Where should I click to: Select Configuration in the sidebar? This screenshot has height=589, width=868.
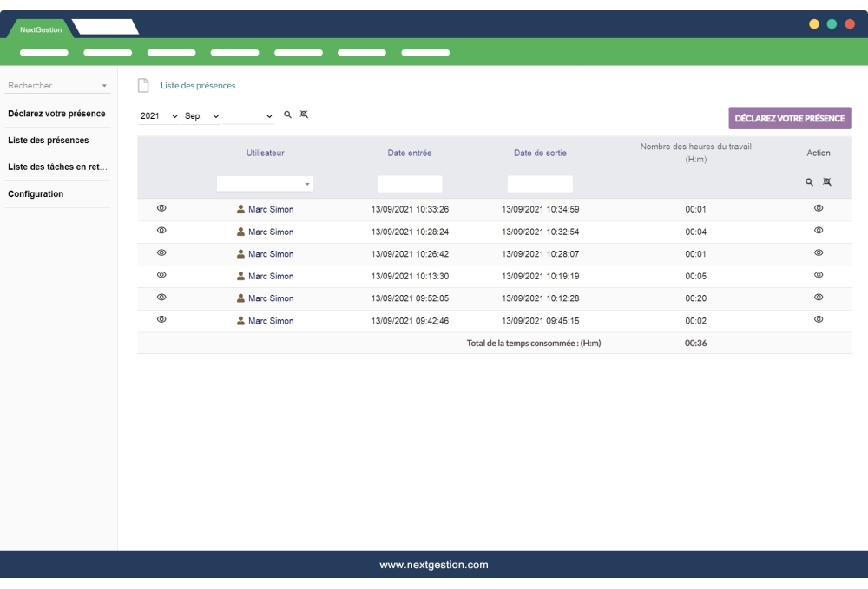point(36,194)
